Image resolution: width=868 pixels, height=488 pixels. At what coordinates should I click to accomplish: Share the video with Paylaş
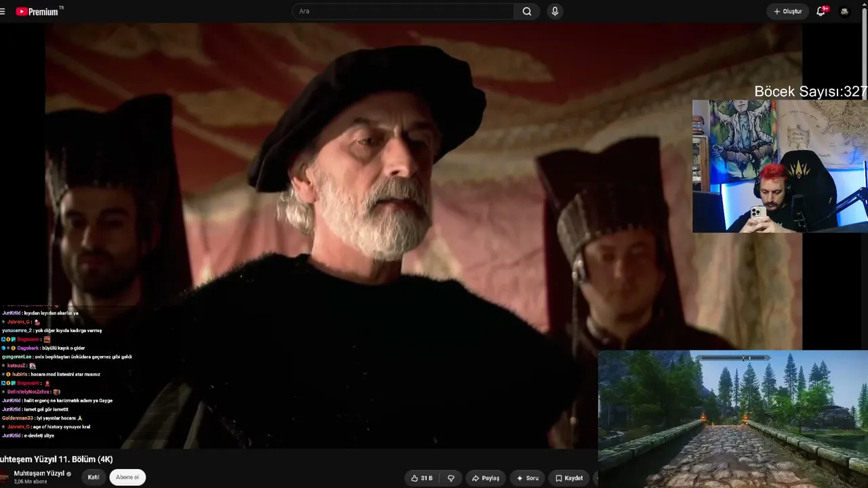486,478
